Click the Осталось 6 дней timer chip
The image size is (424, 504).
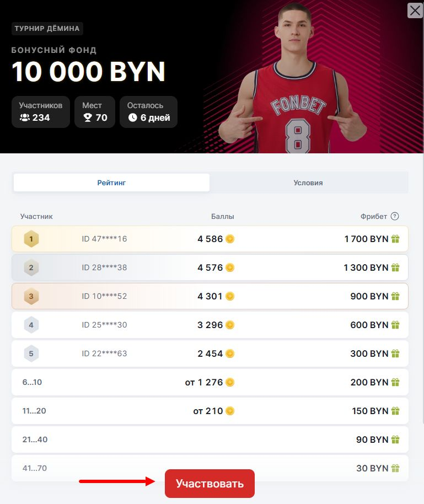pos(149,112)
